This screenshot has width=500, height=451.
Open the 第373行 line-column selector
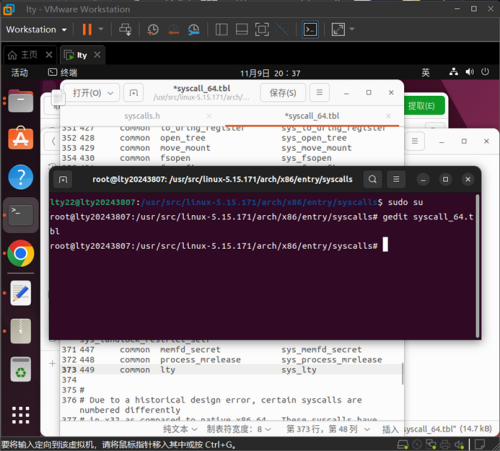[x=328, y=429]
